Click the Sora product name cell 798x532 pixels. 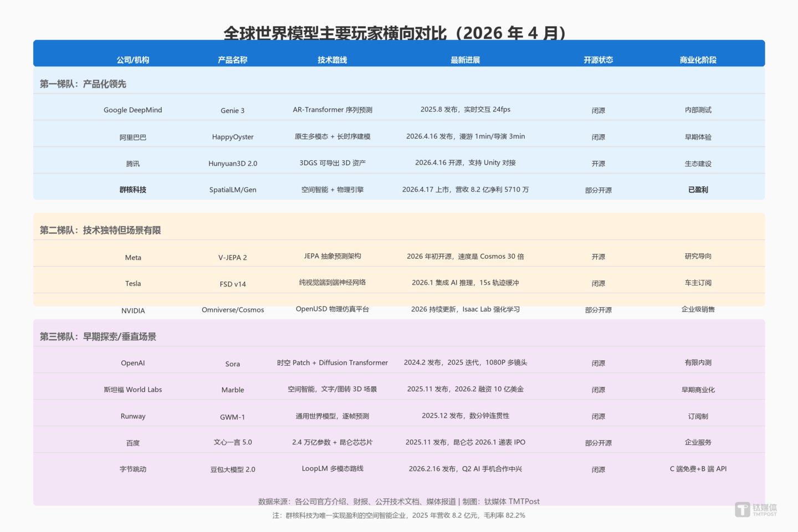click(232, 364)
